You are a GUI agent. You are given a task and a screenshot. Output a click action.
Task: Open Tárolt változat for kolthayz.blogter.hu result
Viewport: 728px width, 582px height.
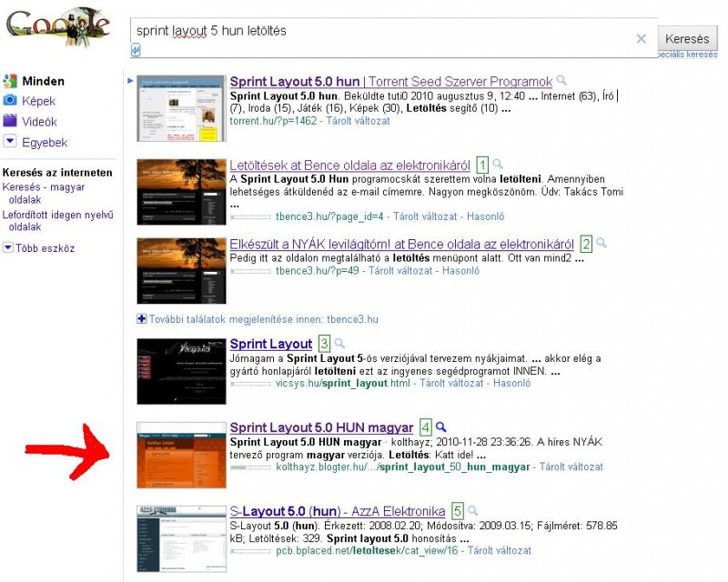[571, 467]
